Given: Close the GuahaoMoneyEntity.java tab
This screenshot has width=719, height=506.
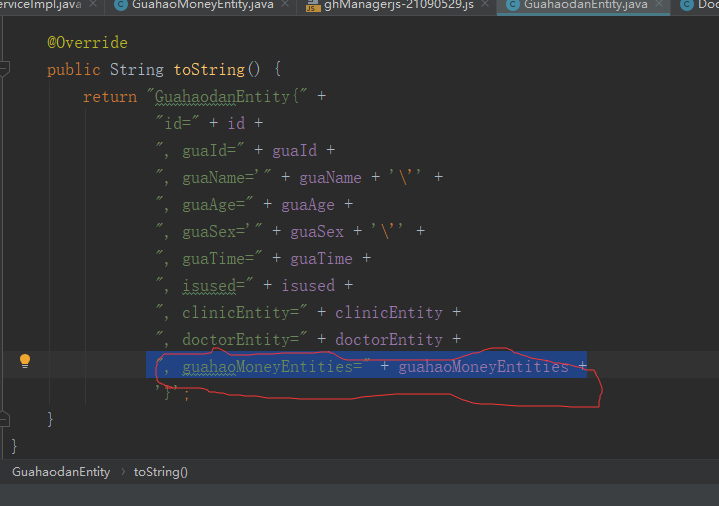Looking at the screenshot, I should pos(285,4).
